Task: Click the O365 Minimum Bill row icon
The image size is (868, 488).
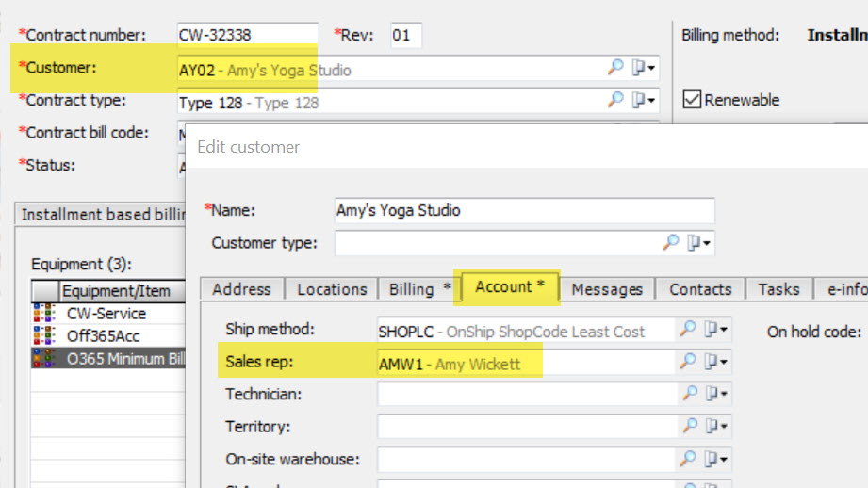Action: point(44,359)
